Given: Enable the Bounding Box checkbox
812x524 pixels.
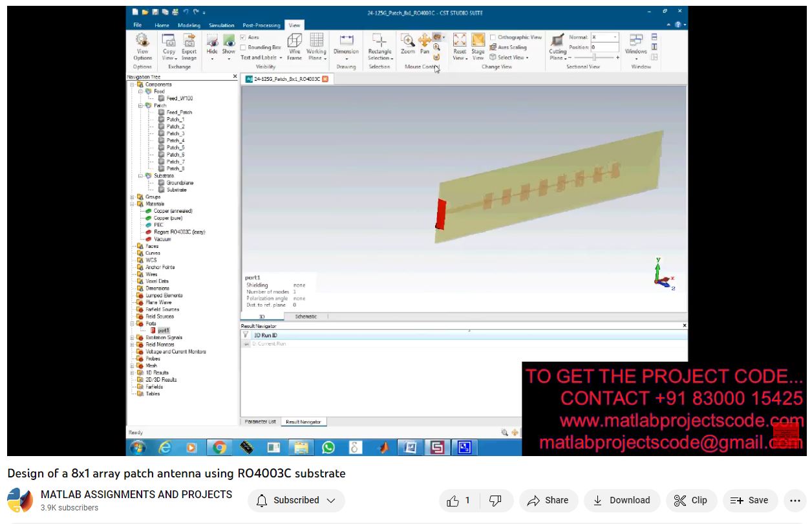Looking at the screenshot, I should point(243,47).
